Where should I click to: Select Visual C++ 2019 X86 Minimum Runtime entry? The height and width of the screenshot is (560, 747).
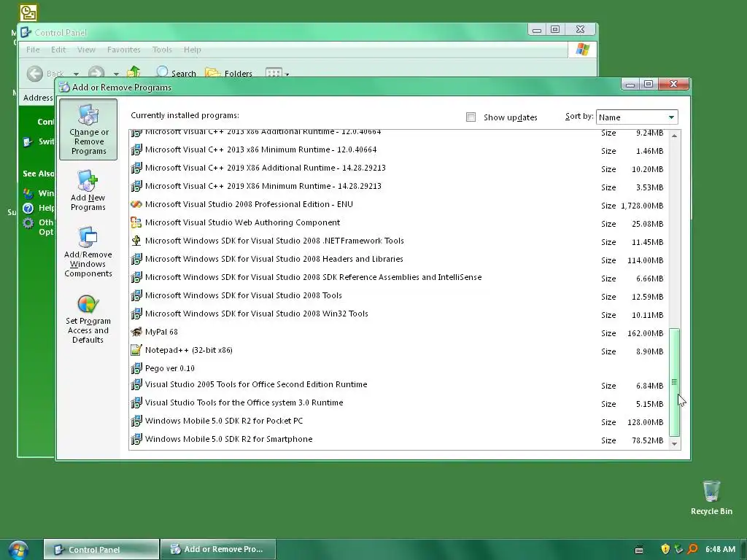coord(263,186)
